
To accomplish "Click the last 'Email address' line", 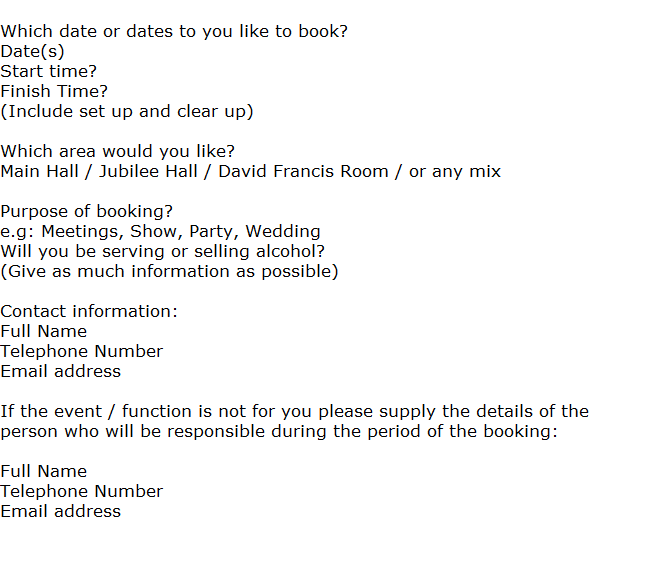I will [61, 511].
